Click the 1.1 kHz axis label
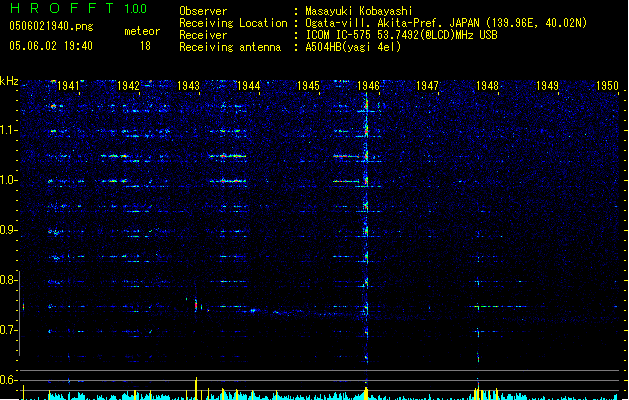 (8, 130)
